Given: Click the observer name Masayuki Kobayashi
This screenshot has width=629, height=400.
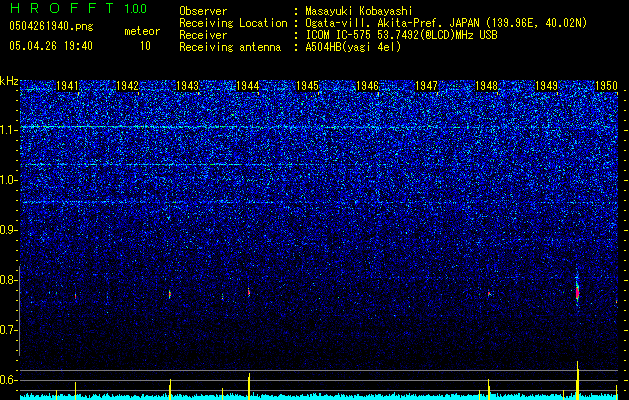Looking at the screenshot, I should tap(359, 11).
